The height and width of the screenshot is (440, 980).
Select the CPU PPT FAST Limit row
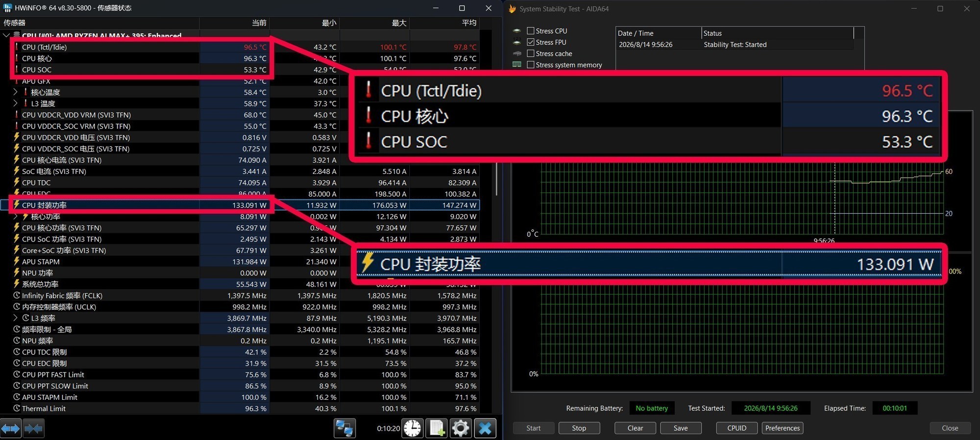[240, 375]
